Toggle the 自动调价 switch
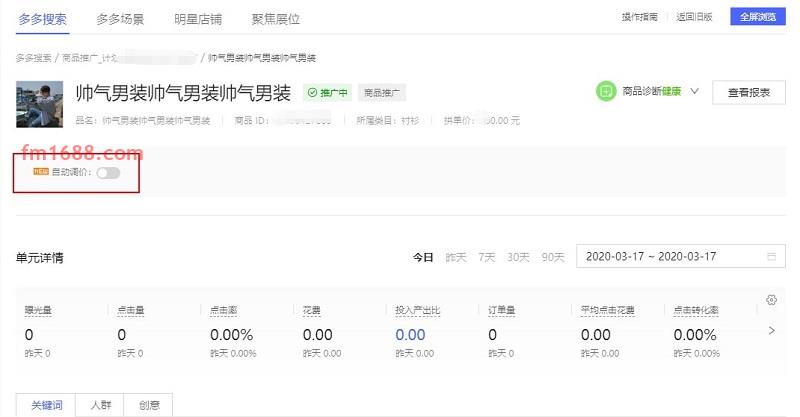 (x=108, y=173)
